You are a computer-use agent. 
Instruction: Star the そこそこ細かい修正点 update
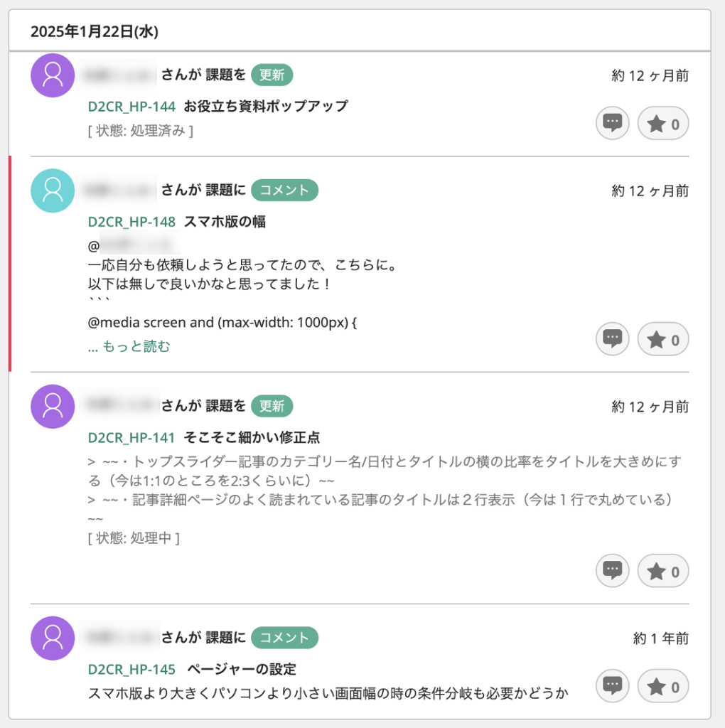tap(663, 571)
